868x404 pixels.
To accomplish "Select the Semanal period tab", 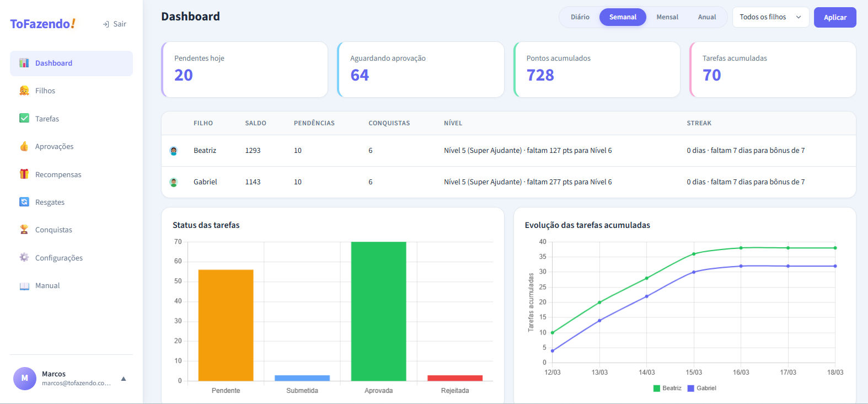I will click(623, 17).
